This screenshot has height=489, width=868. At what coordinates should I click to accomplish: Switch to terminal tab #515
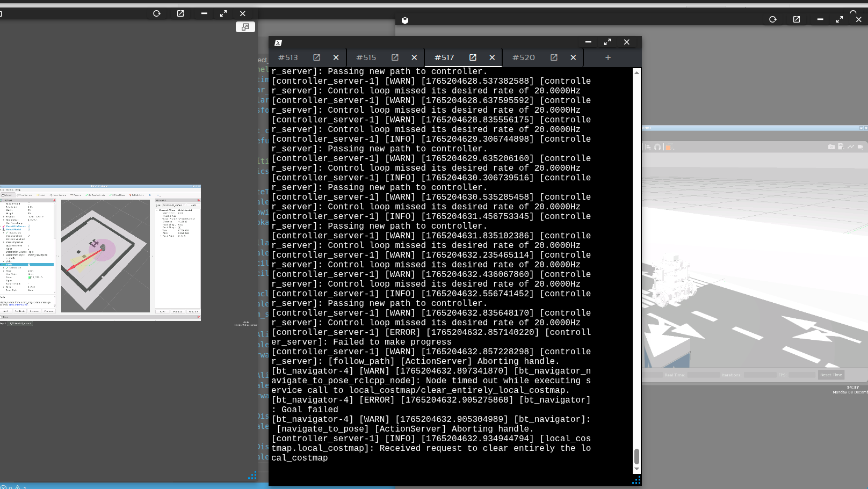366,57
